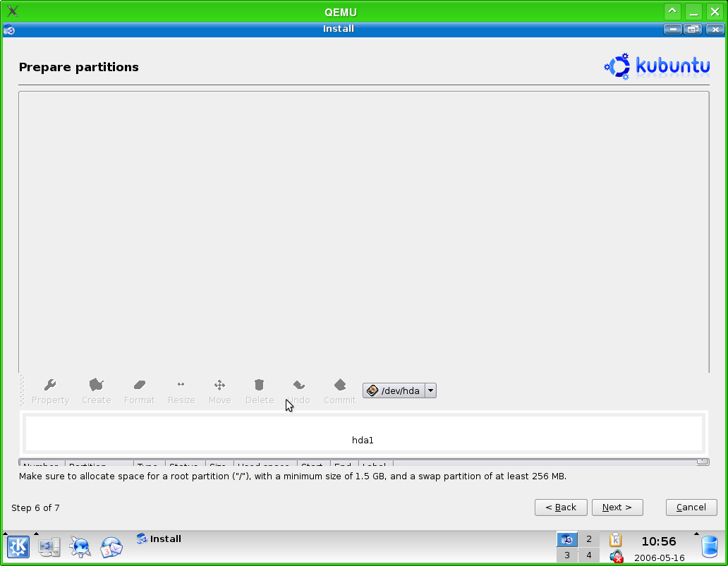Click the Delete trash icon

point(259,390)
